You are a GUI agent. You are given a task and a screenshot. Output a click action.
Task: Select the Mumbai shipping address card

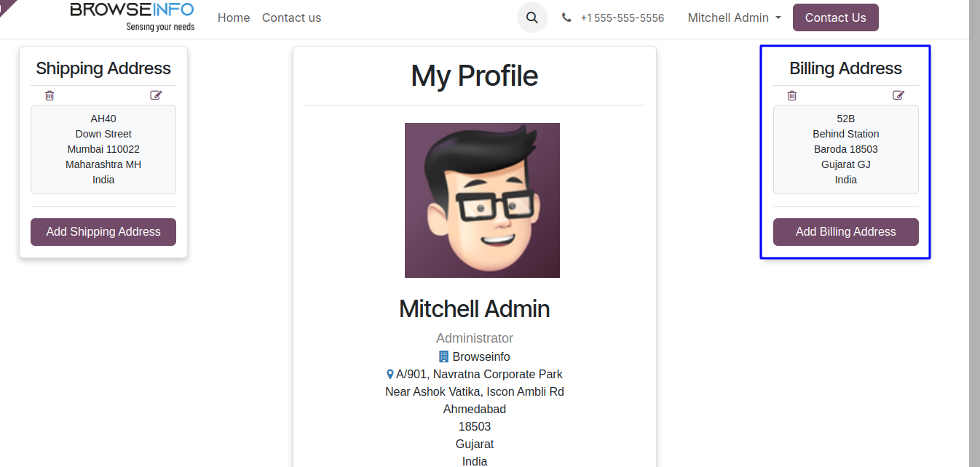point(103,149)
